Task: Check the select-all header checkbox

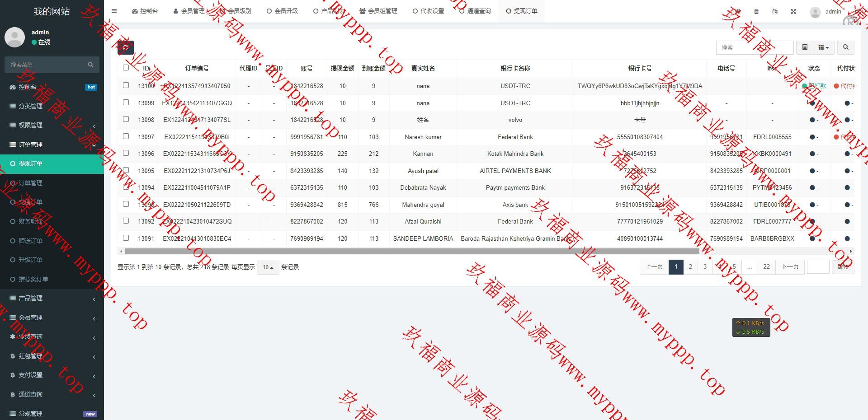Action: point(126,68)
